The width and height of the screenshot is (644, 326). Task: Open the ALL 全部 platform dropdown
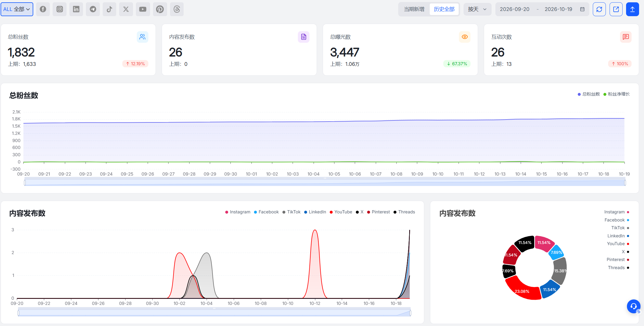(x=17, y=9)
